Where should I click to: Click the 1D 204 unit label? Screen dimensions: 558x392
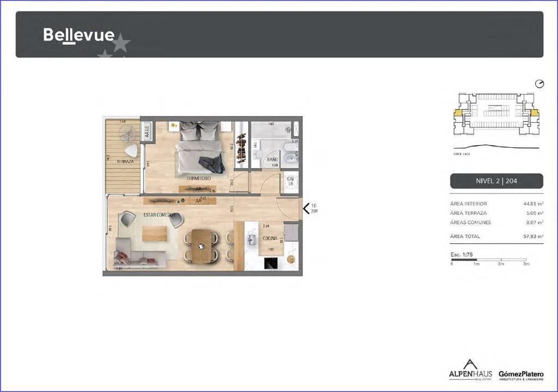(314, 208)
